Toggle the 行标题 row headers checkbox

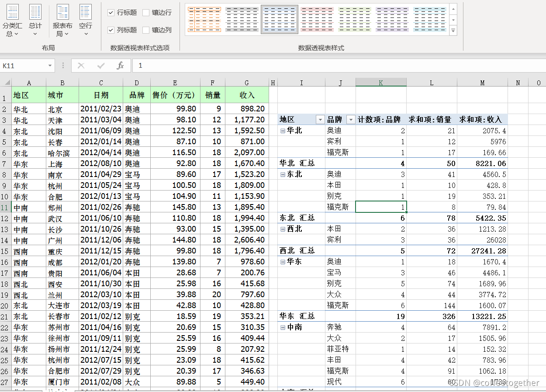pos(111,13)
